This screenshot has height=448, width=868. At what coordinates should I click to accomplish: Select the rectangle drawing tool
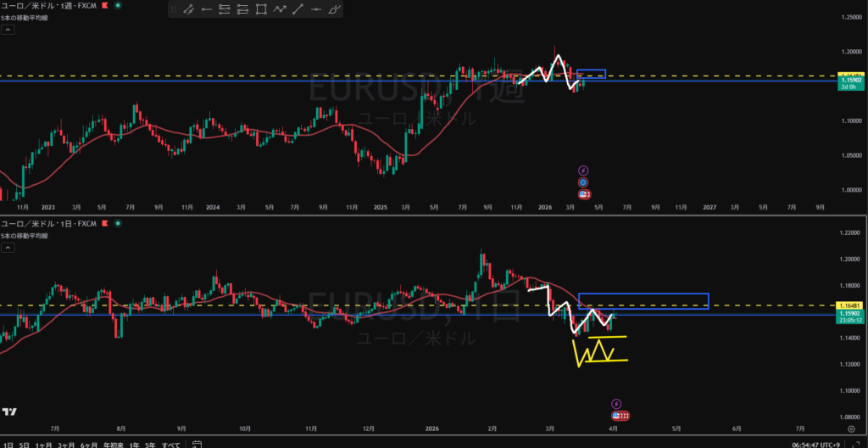261,10
